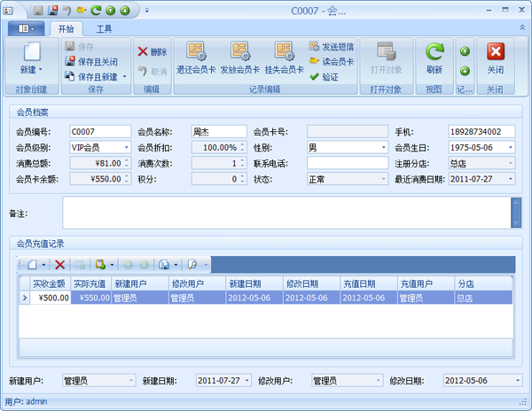532x411 pixels.
Task: Click 保存且关闭 in the ribbon
Action: coord(91,62)
